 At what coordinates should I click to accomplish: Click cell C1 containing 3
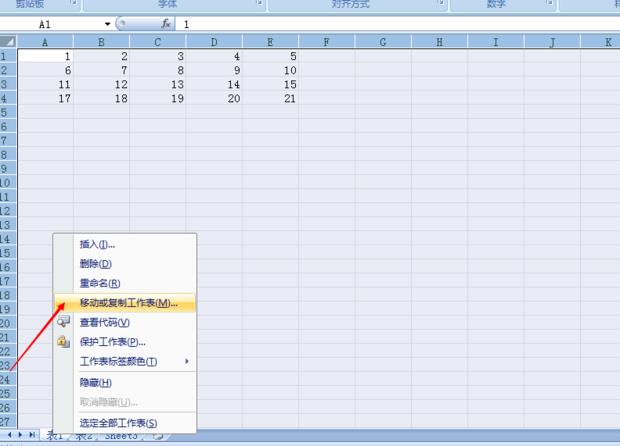(158, 56)
